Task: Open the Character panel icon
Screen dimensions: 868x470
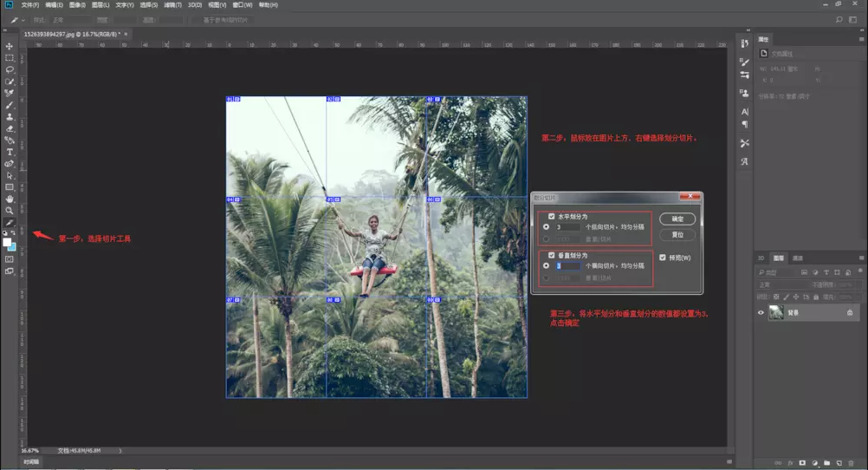Action: click(x=744, y=112)
